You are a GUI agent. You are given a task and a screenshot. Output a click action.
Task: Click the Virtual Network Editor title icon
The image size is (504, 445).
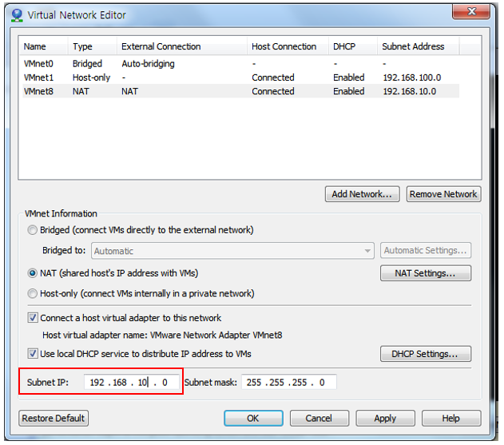17,15
